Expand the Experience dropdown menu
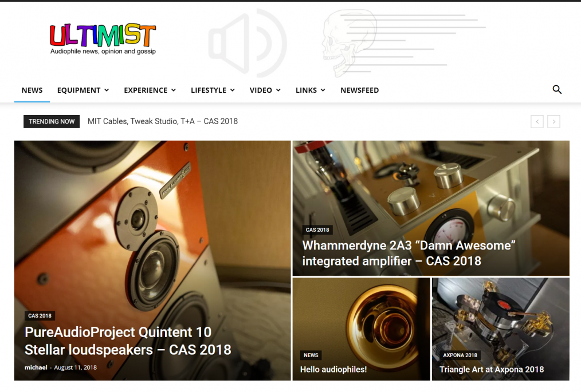The height and width of the screenshot is (392, 581). coord(150,90)
